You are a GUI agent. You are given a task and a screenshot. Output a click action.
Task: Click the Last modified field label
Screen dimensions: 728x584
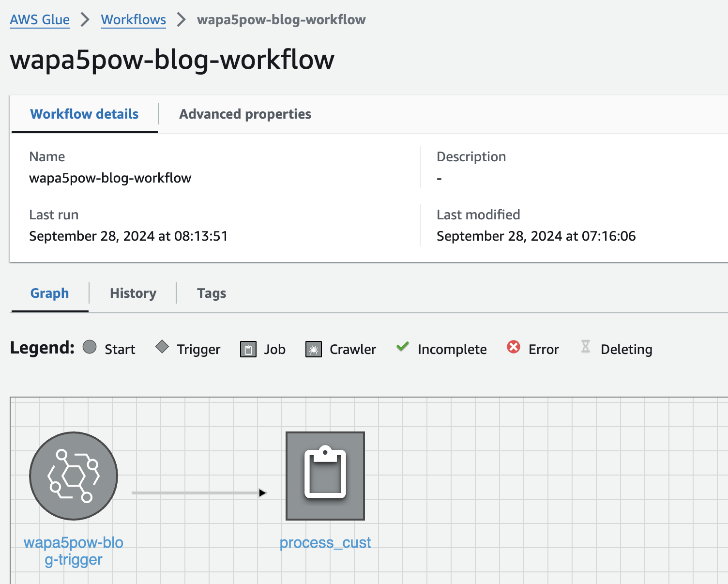[x=478, y=215]
